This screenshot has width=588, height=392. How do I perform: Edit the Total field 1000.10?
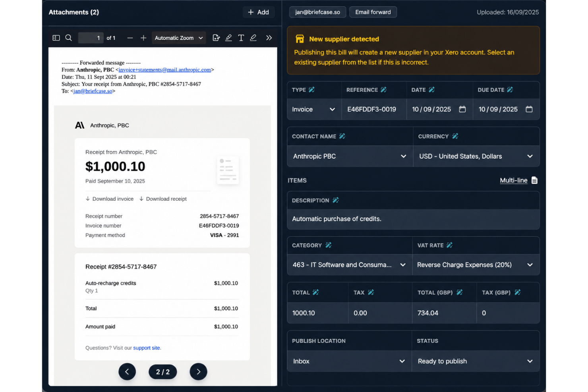click(x=318, y=313)
